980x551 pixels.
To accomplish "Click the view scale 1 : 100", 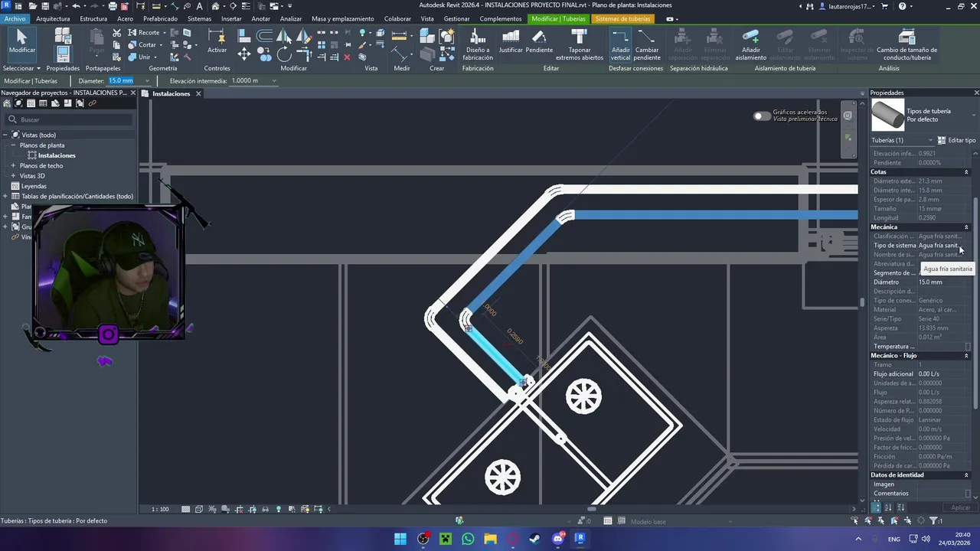I will click(160, 509).
